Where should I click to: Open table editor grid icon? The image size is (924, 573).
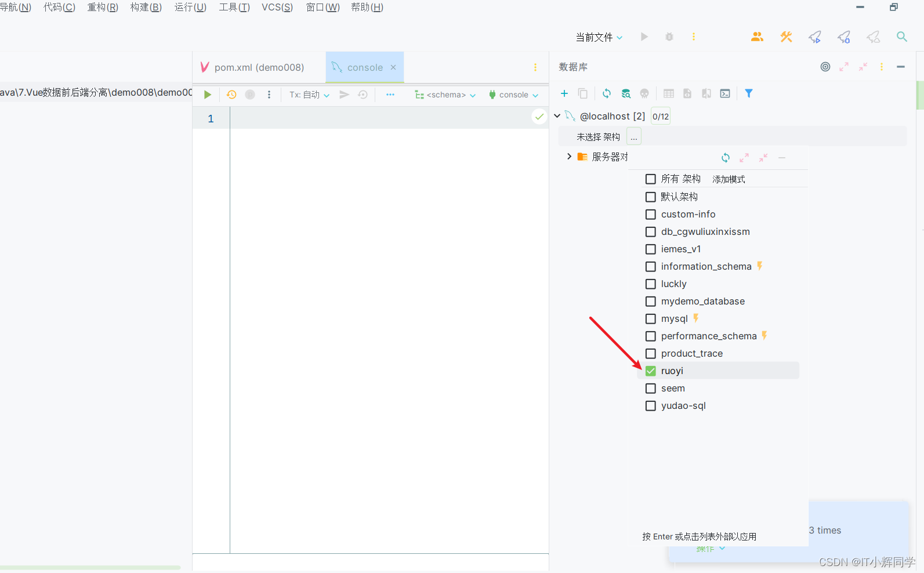coord(669,93)
